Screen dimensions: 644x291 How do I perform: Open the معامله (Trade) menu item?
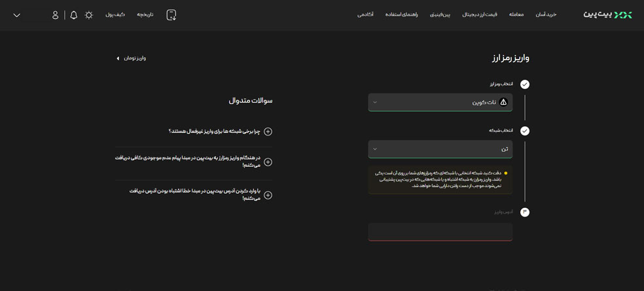[516, 14]
